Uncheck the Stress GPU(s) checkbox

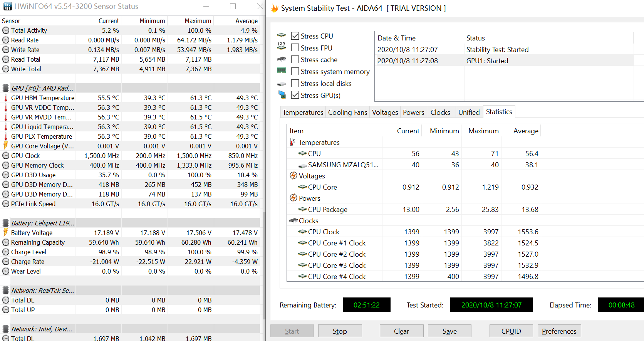click(295, 95)
